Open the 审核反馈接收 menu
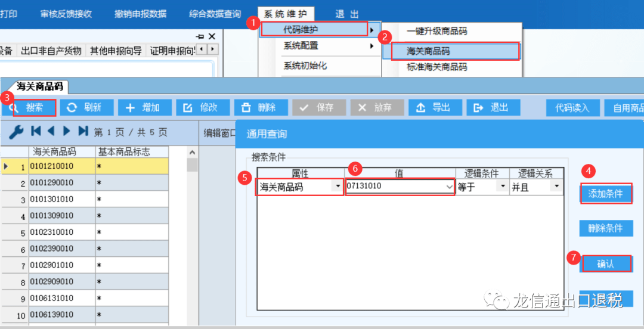 66,14
